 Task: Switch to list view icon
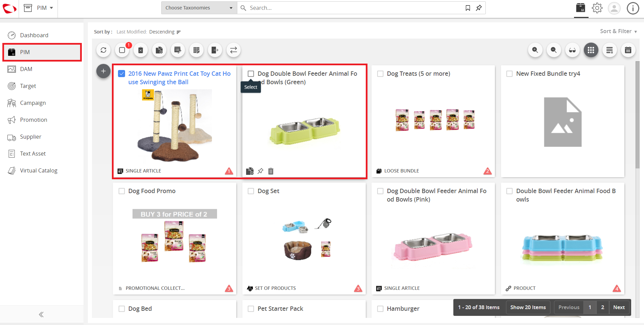610,50
